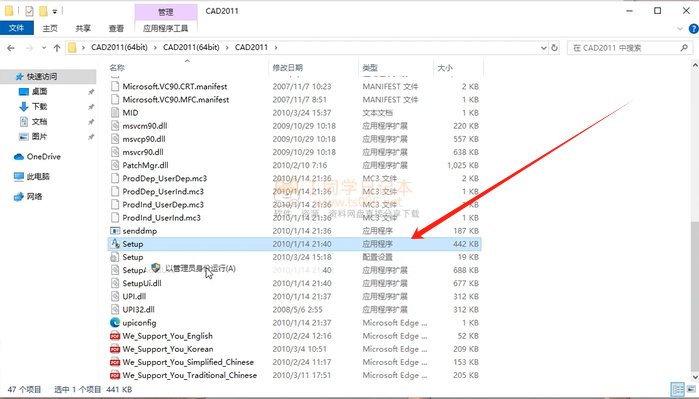The width and height of the screenshot is (699, 399).
Task: Switch to large icons view
Action: (692, 390)
